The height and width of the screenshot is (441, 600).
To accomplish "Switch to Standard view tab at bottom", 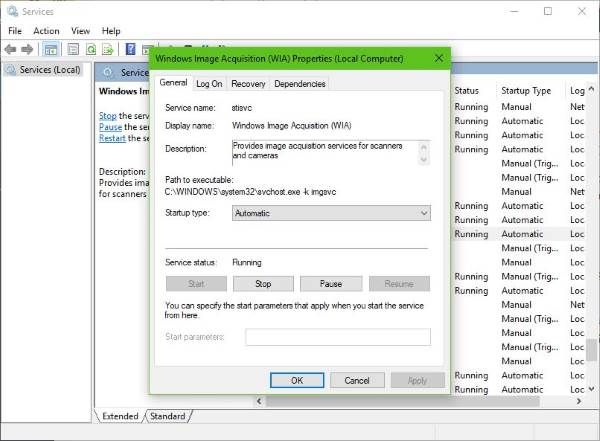I will point(167,416).
